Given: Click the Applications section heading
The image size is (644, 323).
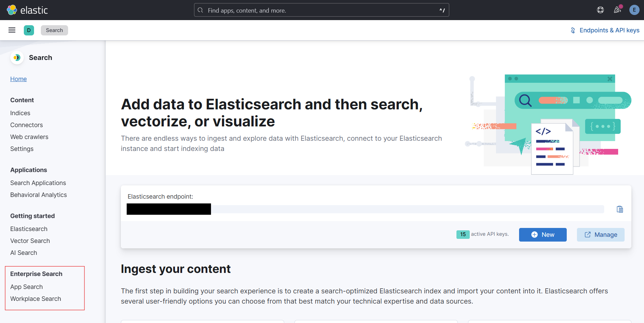Looking at the screenshot, I should (x=29, y=170).
